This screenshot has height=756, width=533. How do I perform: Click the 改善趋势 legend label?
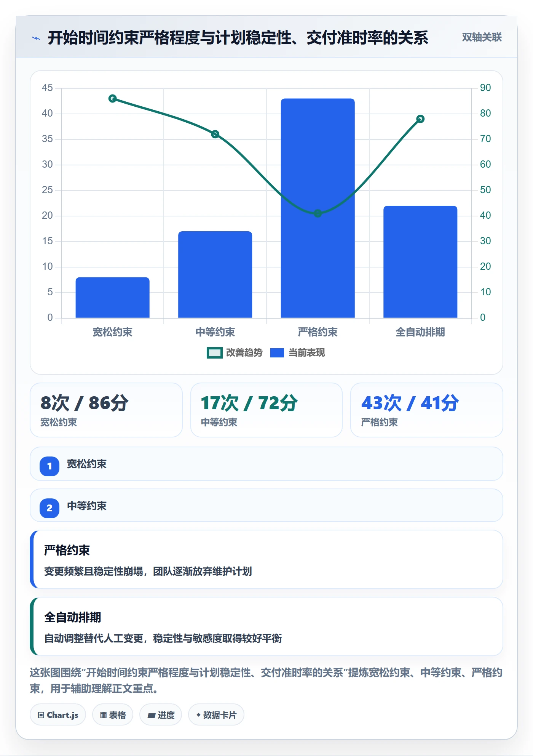[244, 353]
